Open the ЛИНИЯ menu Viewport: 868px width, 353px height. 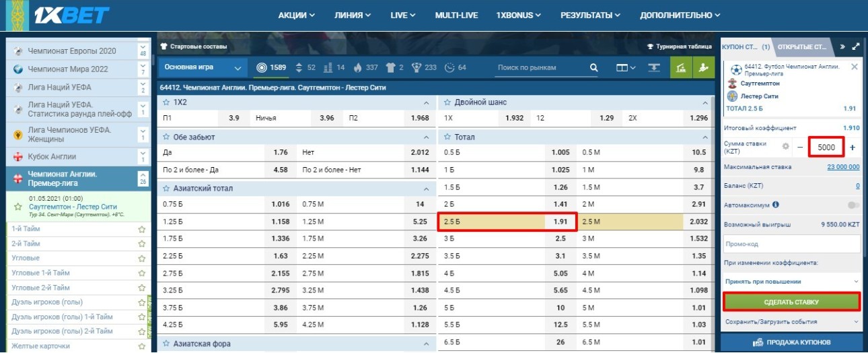click(353, 15)
